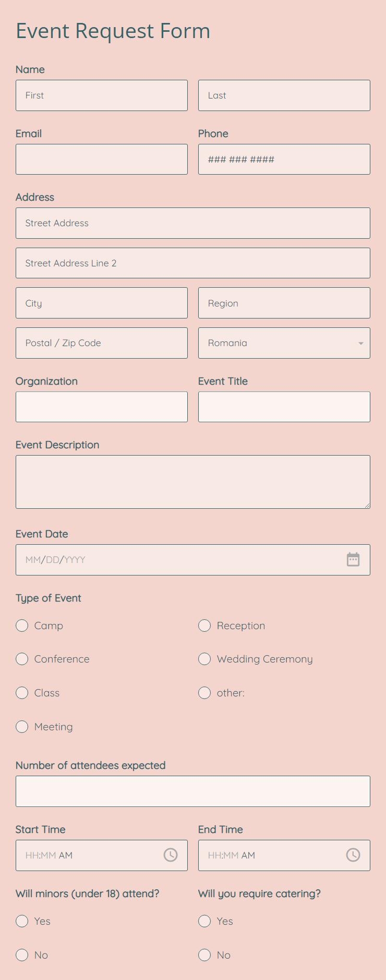Open the Event Date calendar picker icon
Screen dimensions: 386x980
pos(354,559)
